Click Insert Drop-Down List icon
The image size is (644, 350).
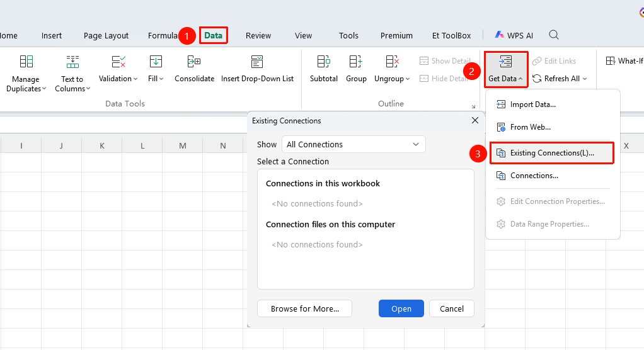click(x=257, y=62)
